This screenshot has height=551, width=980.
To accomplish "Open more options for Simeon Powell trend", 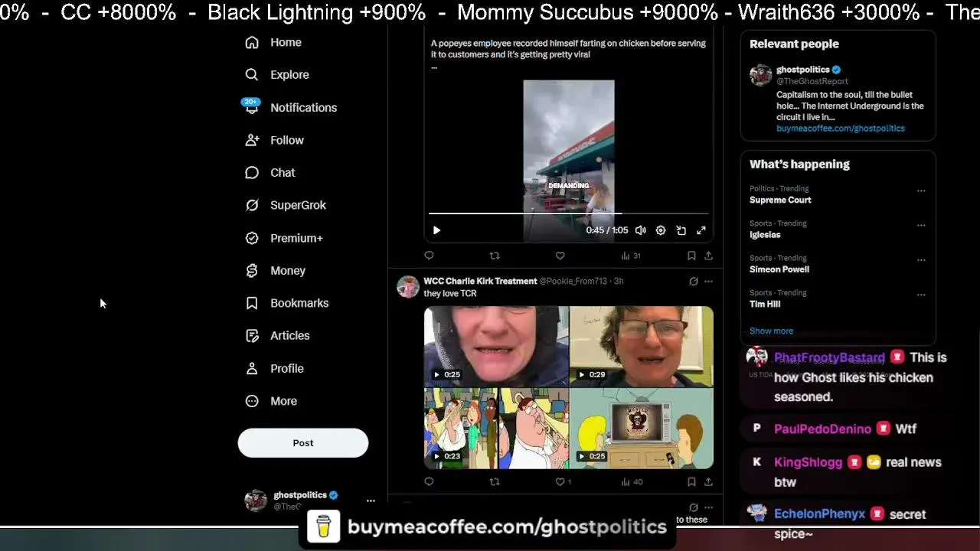I will click(x=921, y=259).
